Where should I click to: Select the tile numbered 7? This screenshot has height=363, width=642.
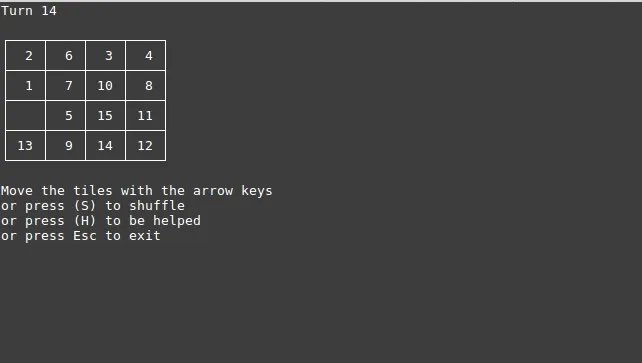click(x=66, y=86)
